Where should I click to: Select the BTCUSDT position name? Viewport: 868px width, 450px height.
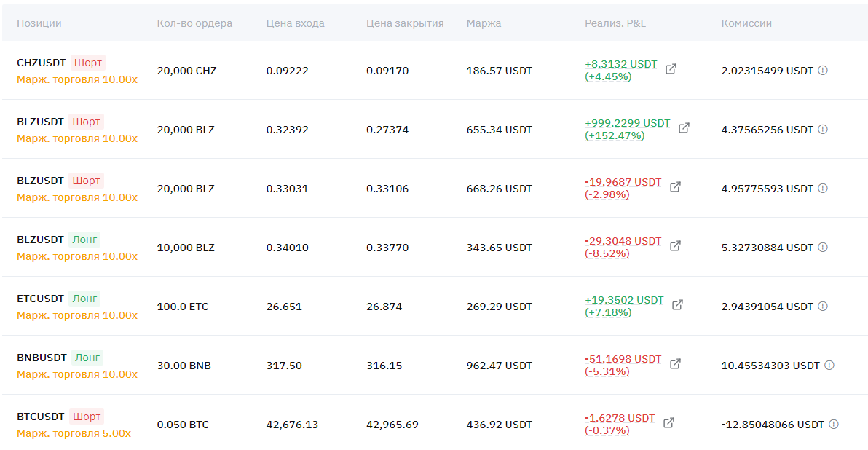click(40, 417)
